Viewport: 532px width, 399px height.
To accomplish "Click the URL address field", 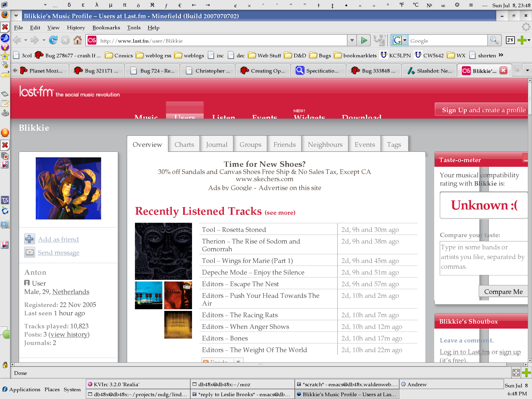I will [x=222, y=41].
